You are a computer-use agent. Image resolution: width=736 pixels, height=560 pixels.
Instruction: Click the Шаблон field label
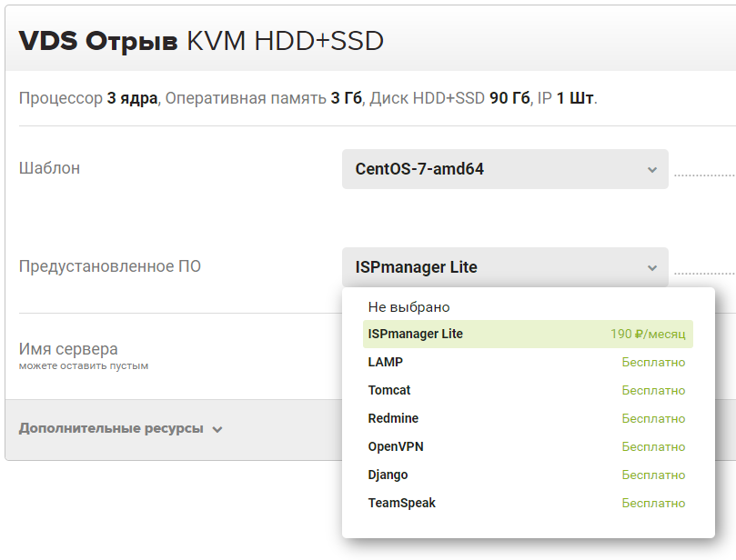(x=49, y=168)
